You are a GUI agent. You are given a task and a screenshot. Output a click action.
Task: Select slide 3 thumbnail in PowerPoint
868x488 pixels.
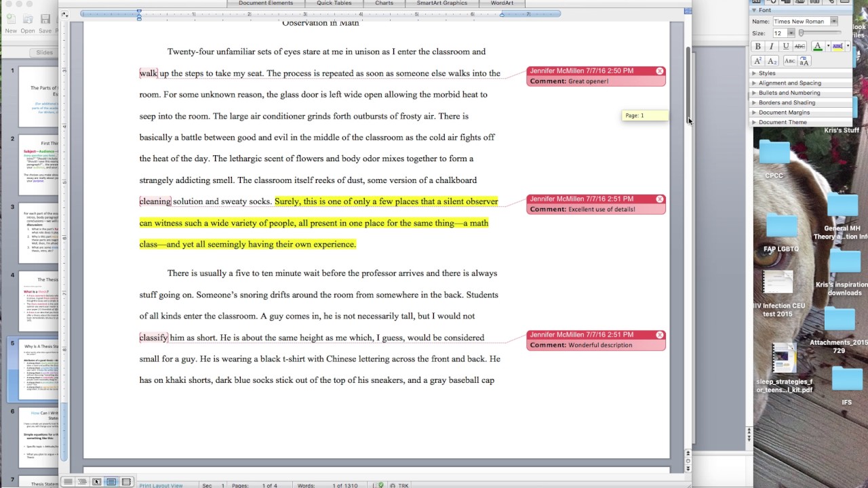point(39,233)
